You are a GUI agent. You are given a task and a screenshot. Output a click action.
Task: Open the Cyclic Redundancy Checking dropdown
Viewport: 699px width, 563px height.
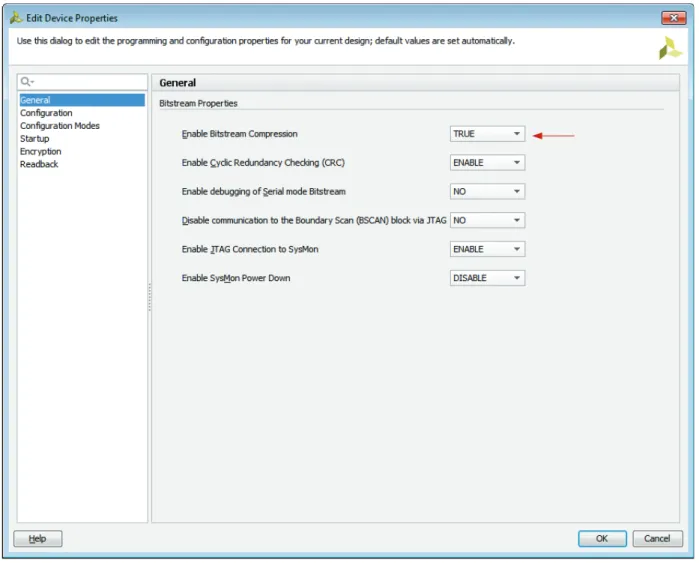point(488,163)
